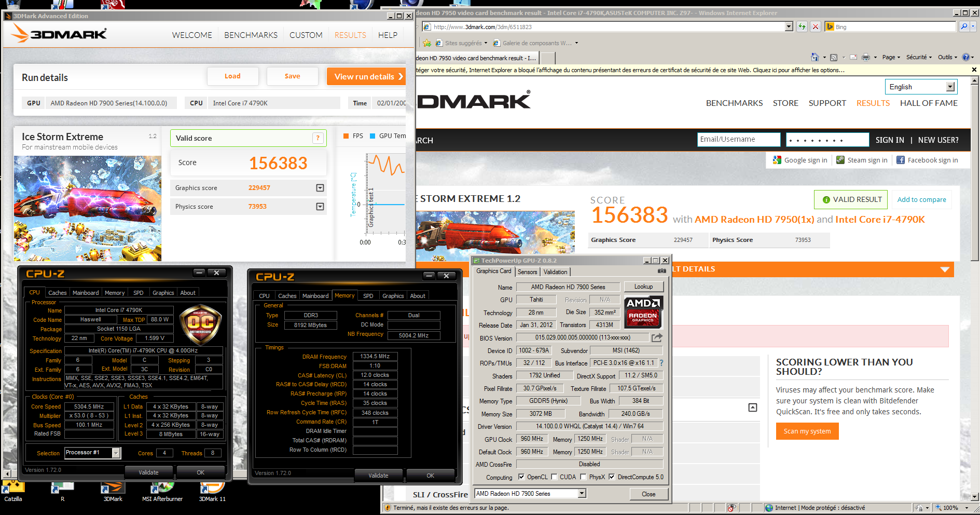Click View run details button

(367, 76)
